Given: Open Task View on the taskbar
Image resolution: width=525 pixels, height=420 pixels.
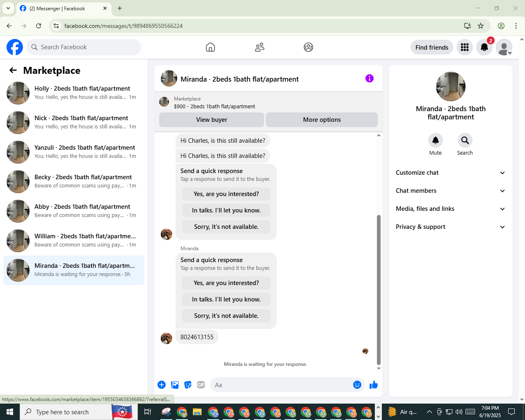Looking at the screenshot, I should coord(148,412).
